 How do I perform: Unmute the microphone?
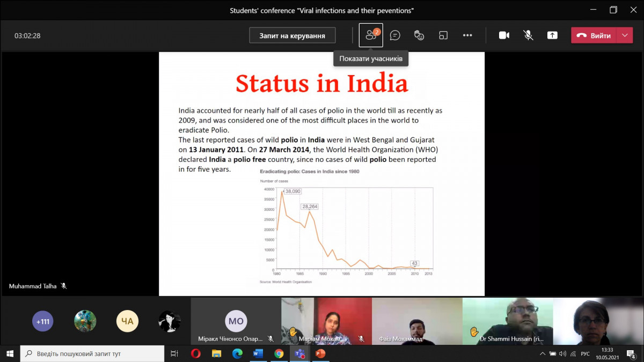click(529, 35)
